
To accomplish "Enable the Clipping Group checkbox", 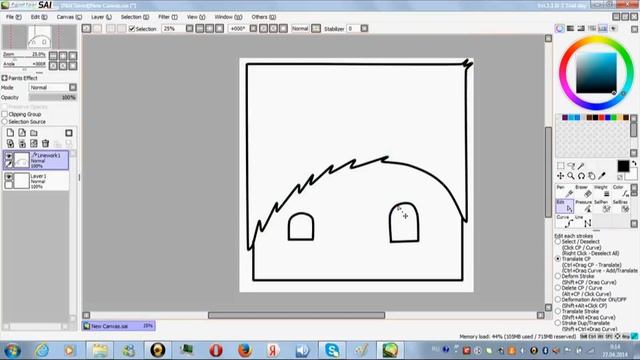I will click(5, 114).
